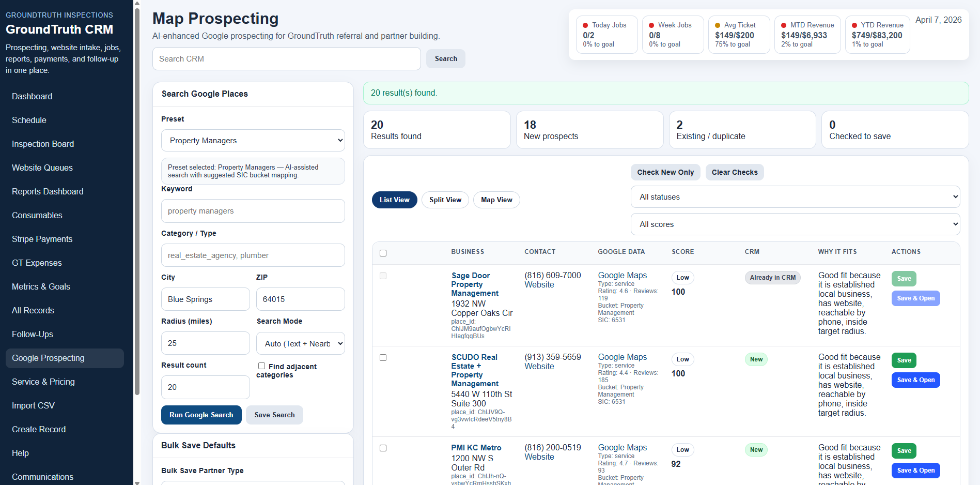980x485 pixels.
Task: Click the Search button beside Search CRM
Action: [x=446, y=59]
